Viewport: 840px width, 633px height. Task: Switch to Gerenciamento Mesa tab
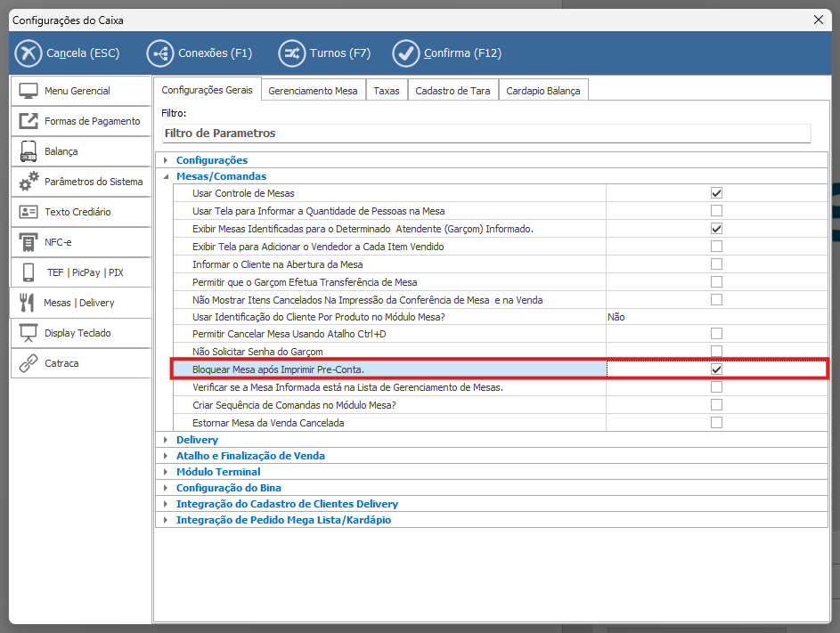pos(313,91)
